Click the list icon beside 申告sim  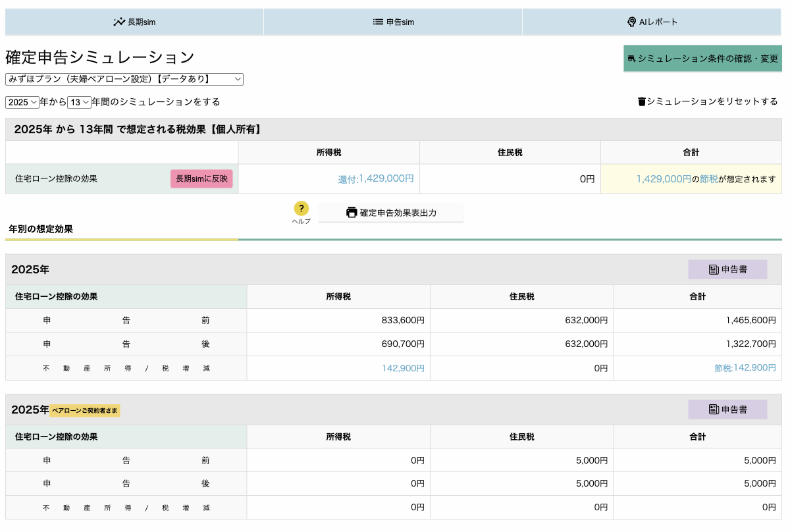378,22
